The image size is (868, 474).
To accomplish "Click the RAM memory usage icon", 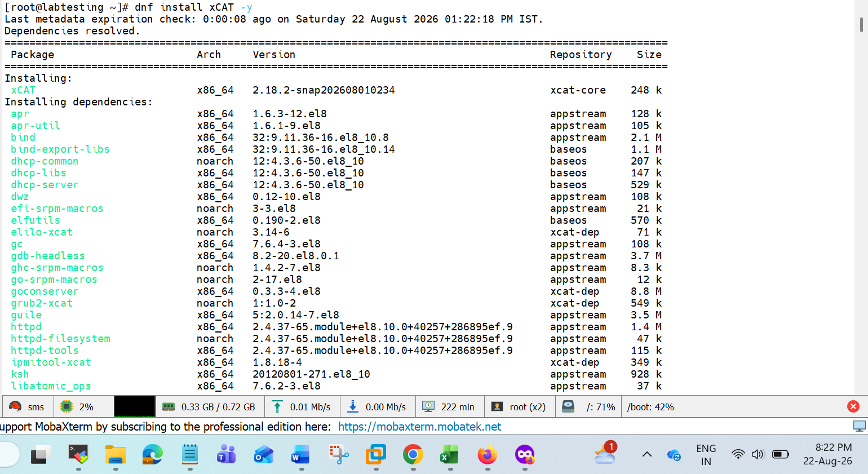I will click(x=168, y=406).
